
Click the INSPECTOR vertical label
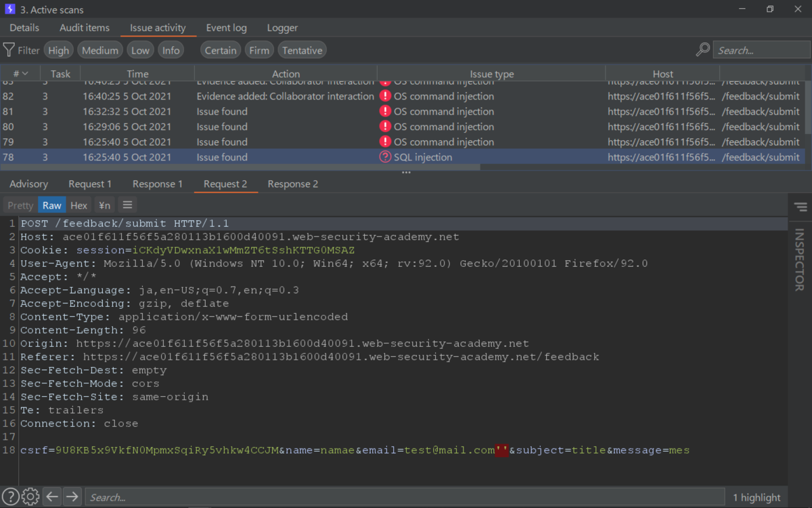point(800,260)
